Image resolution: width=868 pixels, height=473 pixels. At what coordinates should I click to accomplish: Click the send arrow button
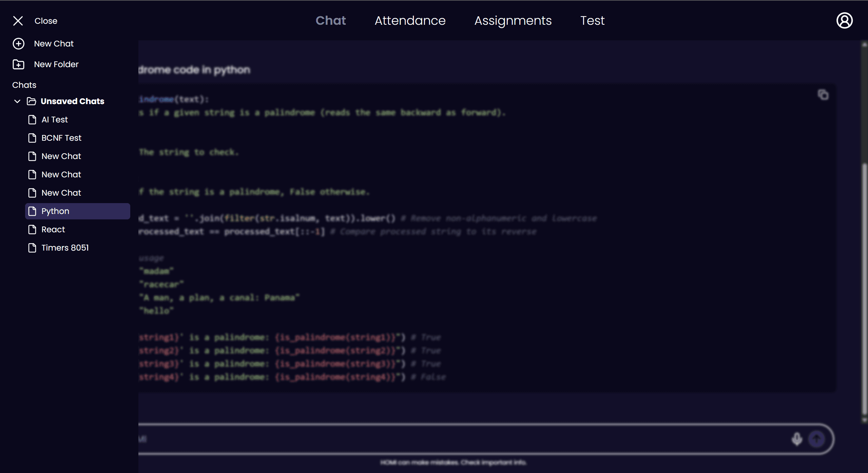816,439
